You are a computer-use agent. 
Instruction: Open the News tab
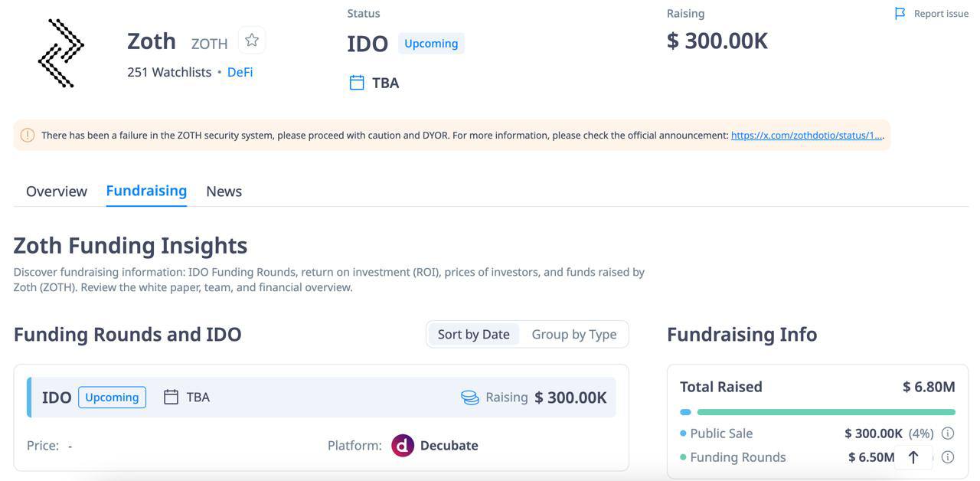tap(224, 191)
